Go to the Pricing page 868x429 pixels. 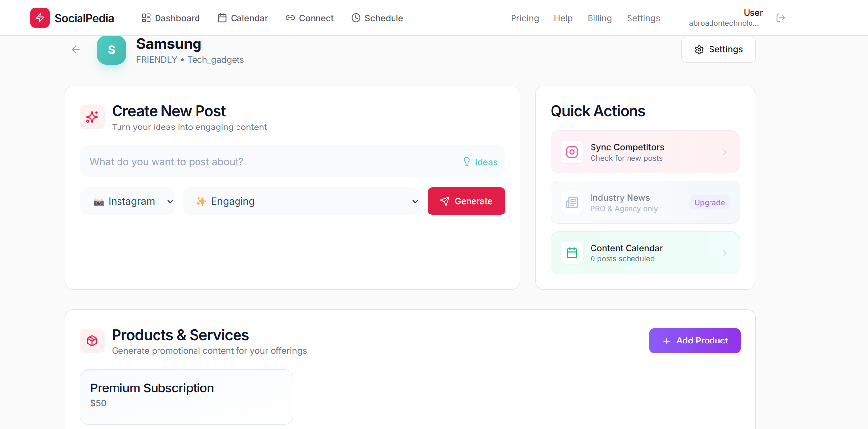(x=525, y=18)
